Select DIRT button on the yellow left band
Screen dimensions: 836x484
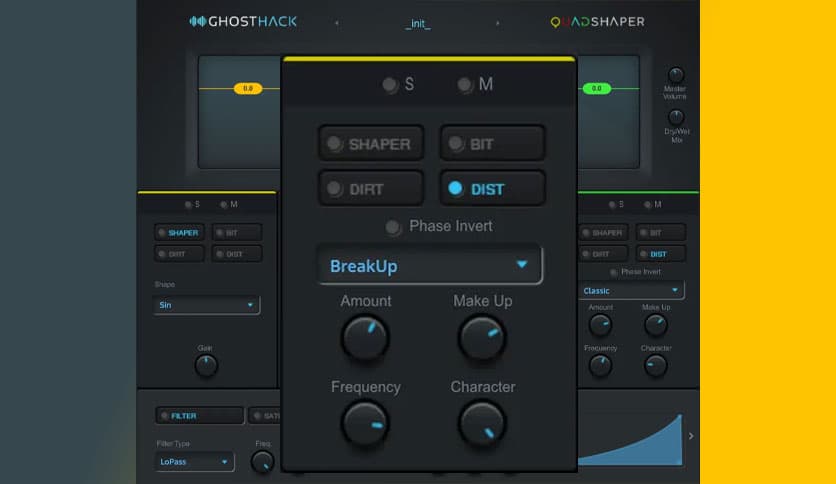tap(179, 254)
